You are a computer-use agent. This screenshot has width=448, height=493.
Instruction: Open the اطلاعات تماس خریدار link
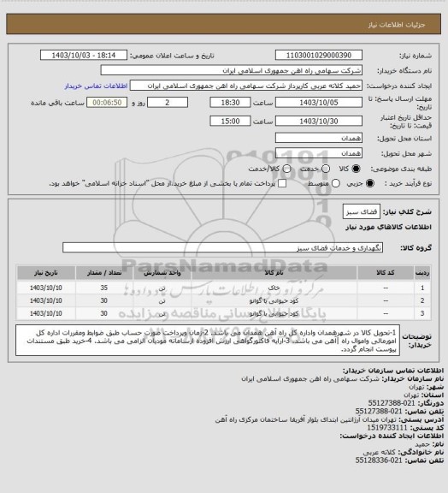pos(96,86)
